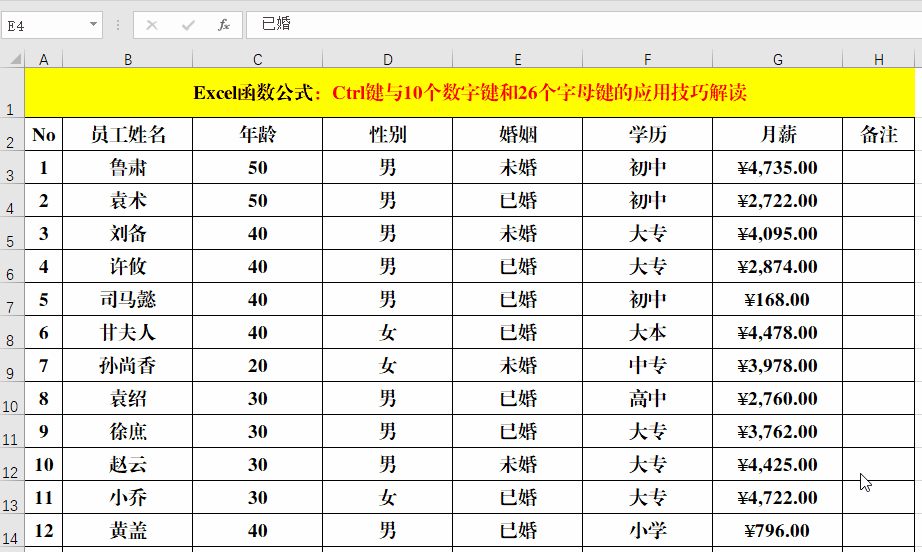
Task: Click the 婚姻 header cell
Action: pos(517,134)
